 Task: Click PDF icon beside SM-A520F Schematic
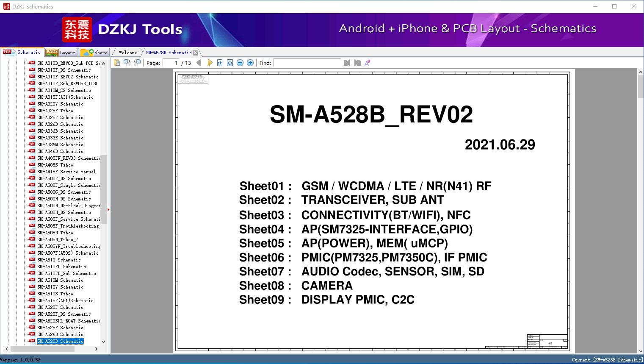tap(32, 307)
